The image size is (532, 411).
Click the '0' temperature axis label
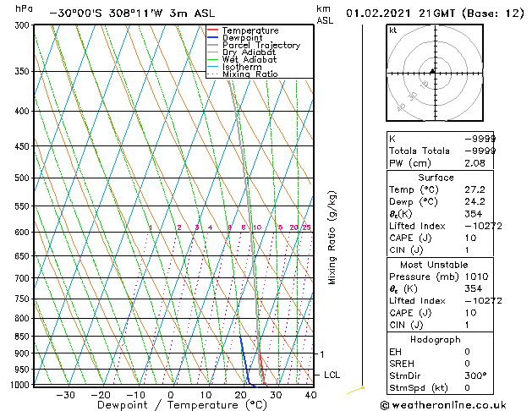coord(172,395)
